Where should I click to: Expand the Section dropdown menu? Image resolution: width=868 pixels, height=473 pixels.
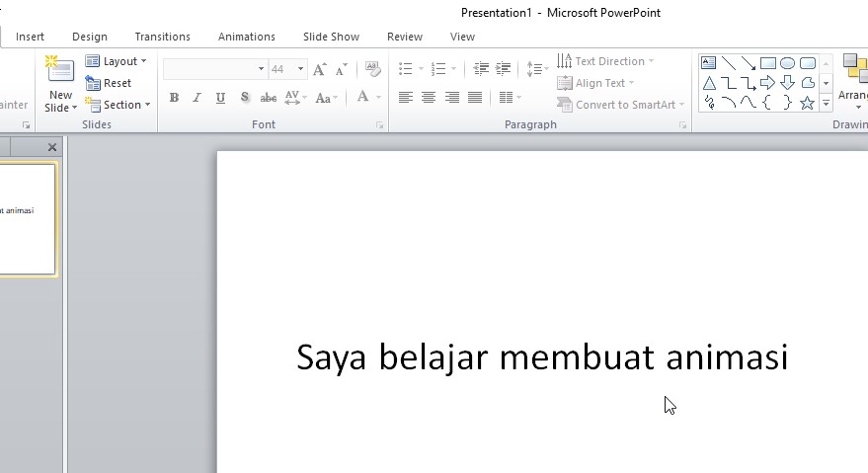point(118,105)
